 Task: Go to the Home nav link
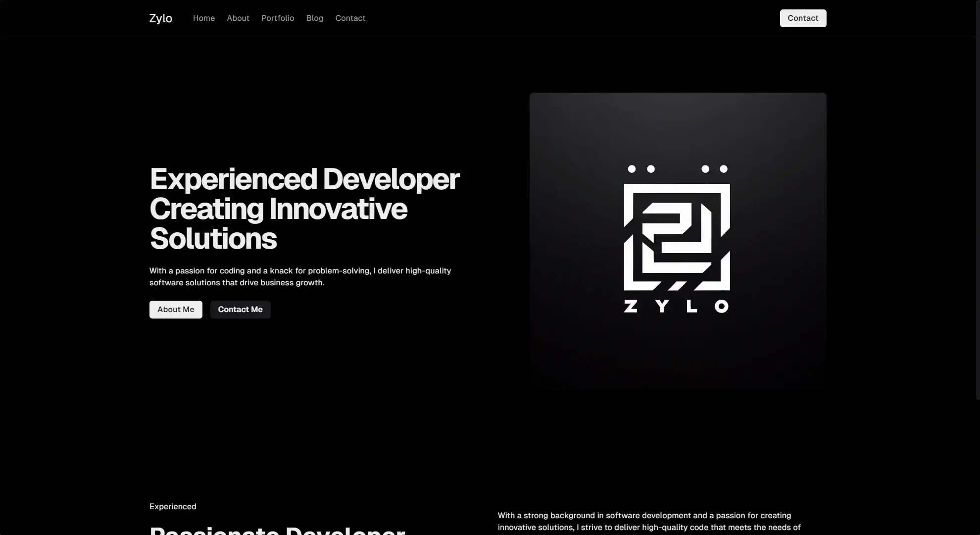[203, 18]
